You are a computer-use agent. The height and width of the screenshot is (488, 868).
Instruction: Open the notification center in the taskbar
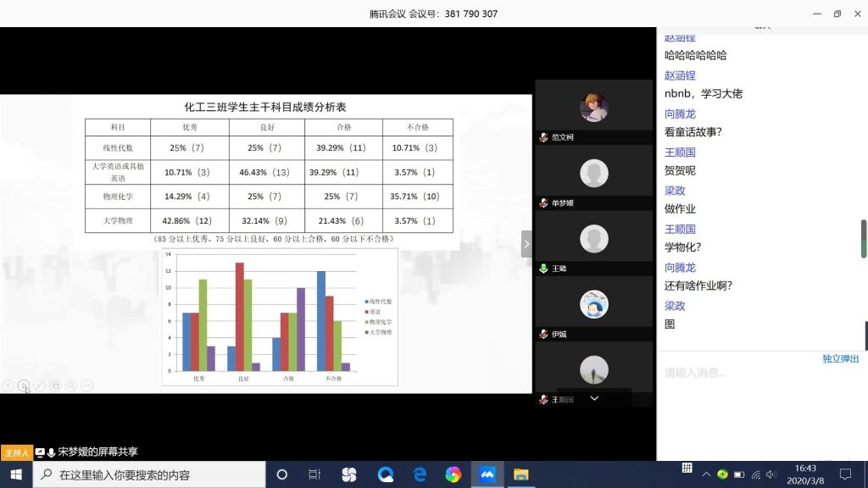(x=845, y=474)
